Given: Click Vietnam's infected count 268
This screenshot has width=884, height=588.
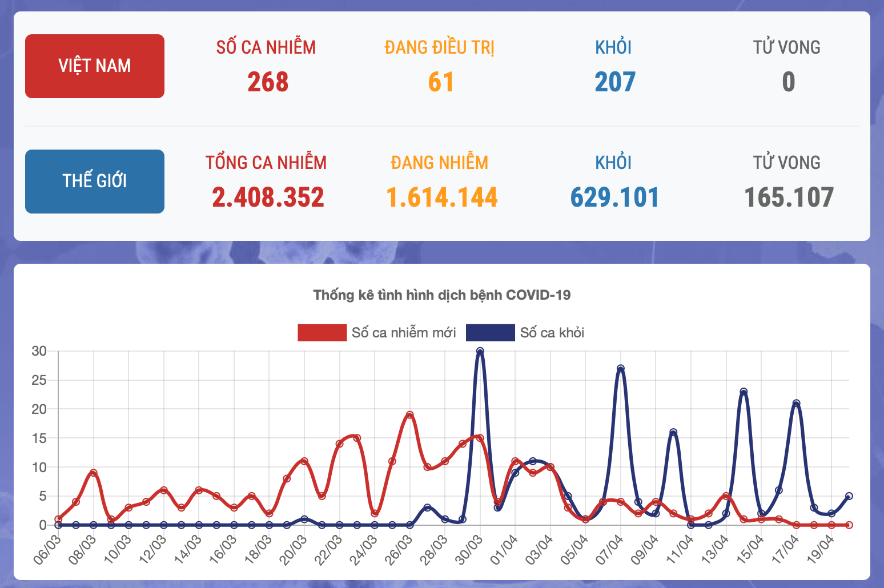Looking at the screenshot, I should [x=268, y=82].
